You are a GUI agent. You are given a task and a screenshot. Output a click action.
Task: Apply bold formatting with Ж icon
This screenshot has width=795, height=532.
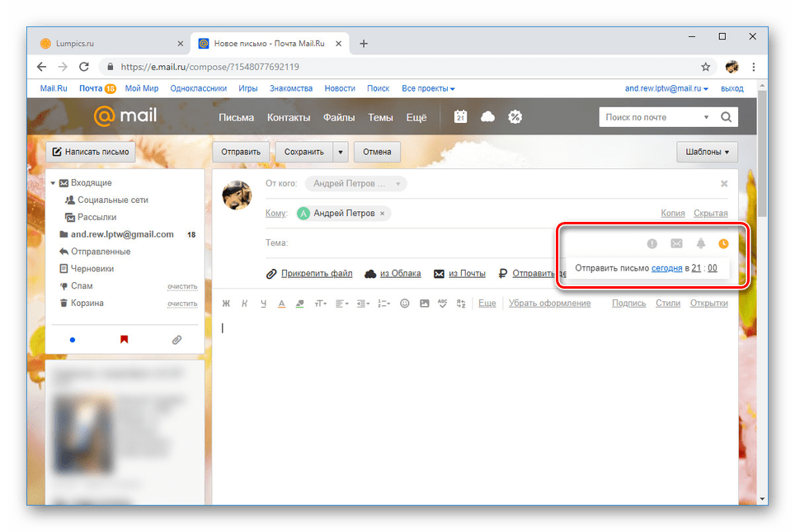coord(226,304)
